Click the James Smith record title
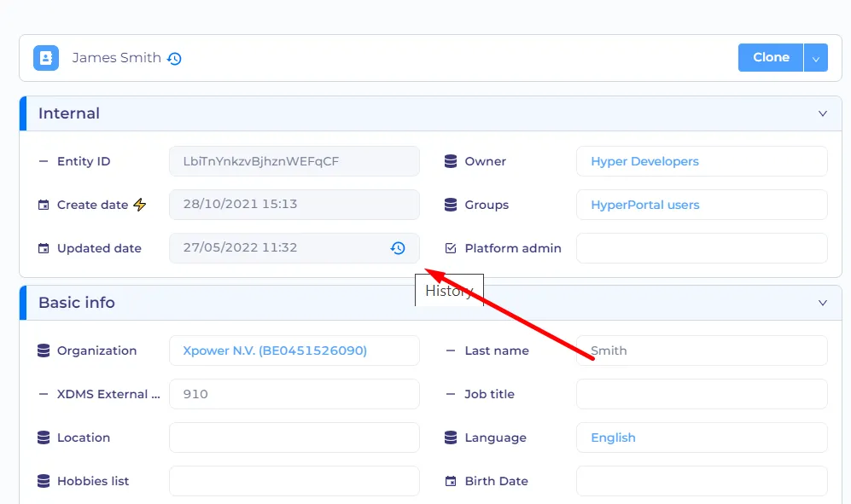Viewport: 851px width, 504px height. click(x=117, y=57)
